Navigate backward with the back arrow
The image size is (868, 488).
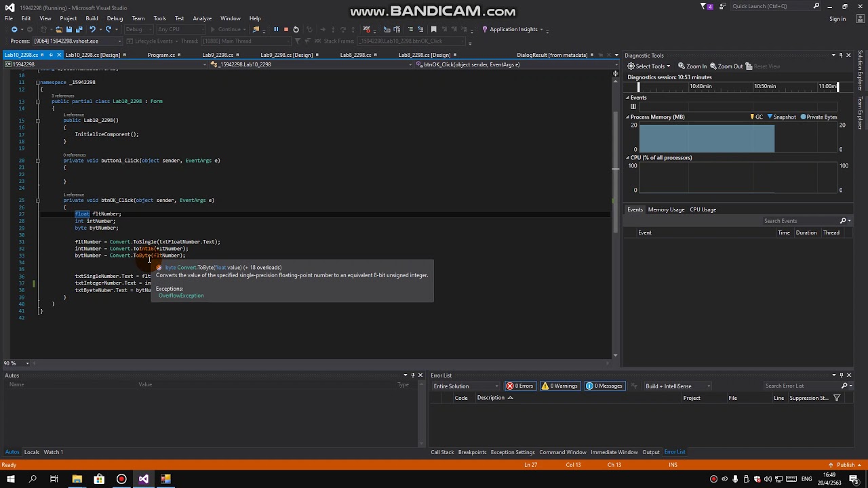(14, 29)
